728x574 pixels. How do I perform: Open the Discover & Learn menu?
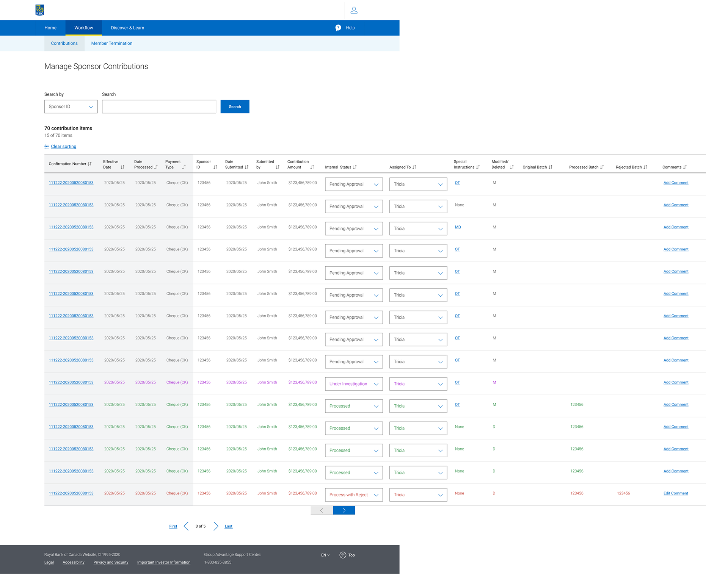(127, 28)
